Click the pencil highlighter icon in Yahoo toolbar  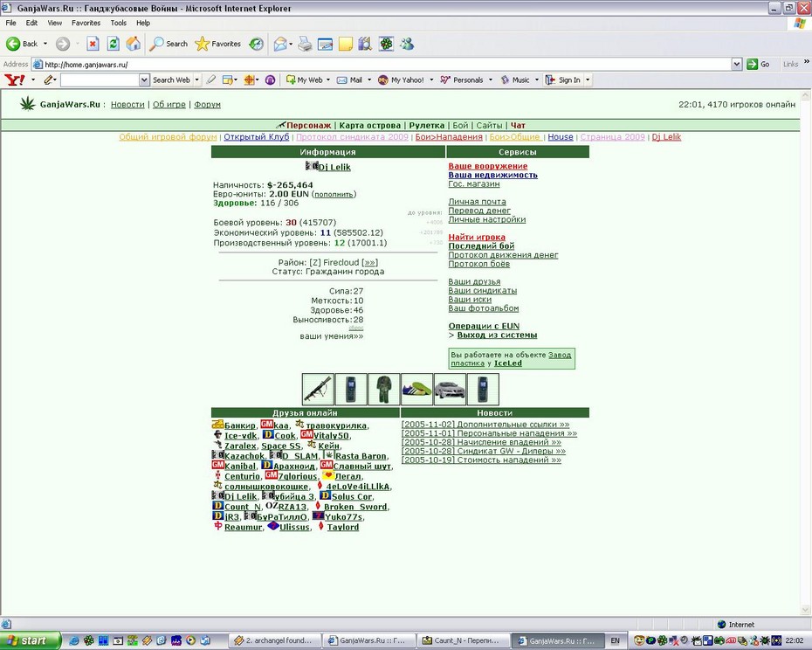(x=49, y=80)
